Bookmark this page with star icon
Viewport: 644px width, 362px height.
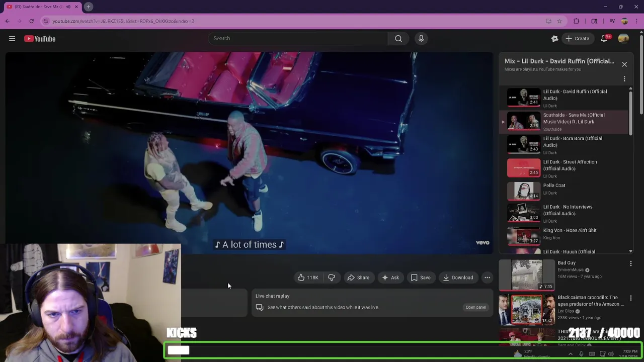pos(559,21)
